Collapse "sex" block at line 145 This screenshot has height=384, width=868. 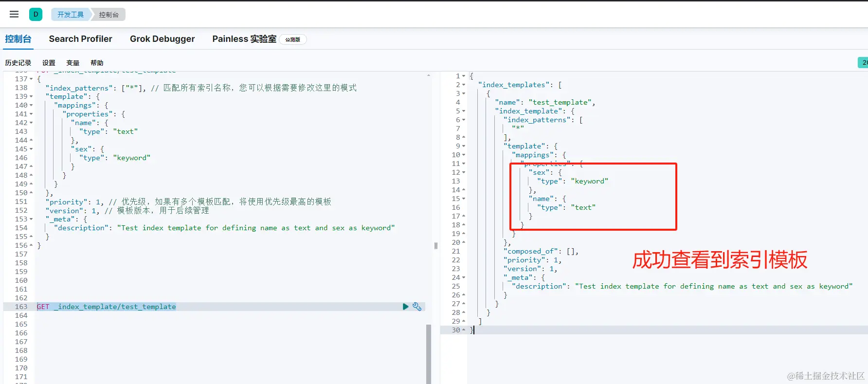click(31, 149)
